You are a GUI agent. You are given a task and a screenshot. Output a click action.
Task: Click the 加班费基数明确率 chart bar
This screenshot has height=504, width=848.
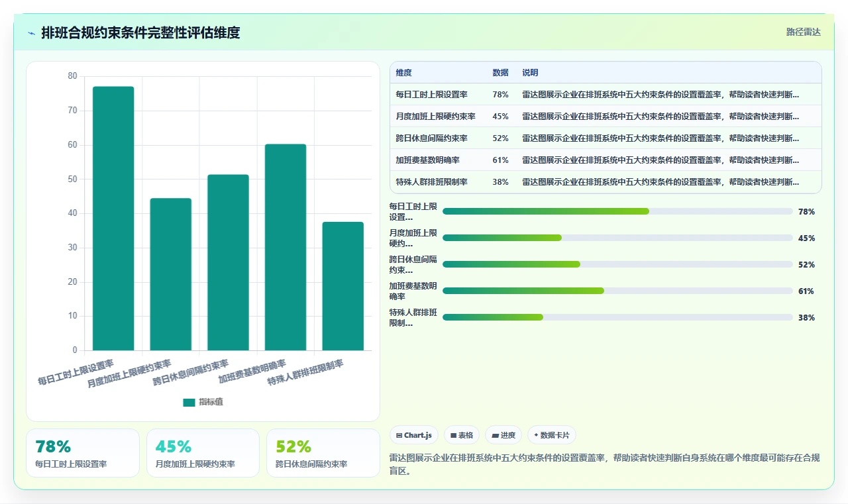tap(286, 247)
